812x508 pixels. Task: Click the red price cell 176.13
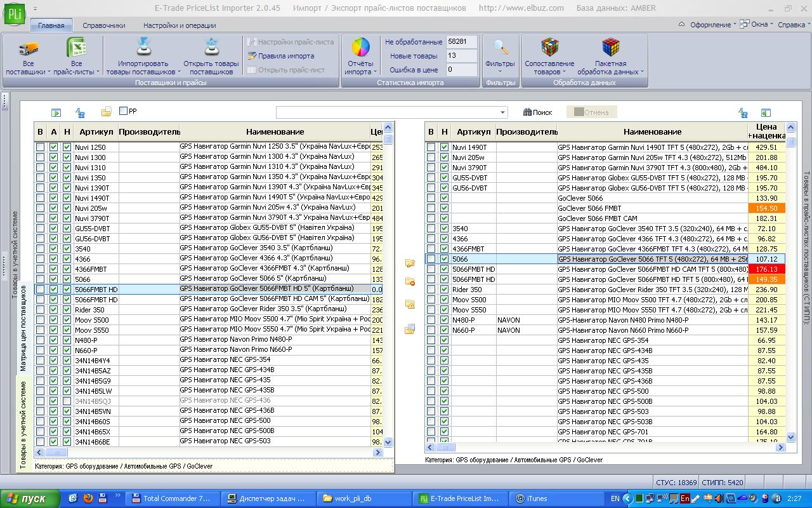coord(766,269)
